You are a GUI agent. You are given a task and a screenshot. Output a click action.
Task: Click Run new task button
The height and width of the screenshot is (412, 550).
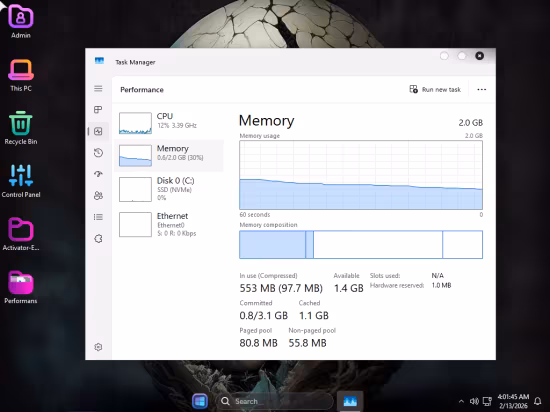(x=435, y=89)
